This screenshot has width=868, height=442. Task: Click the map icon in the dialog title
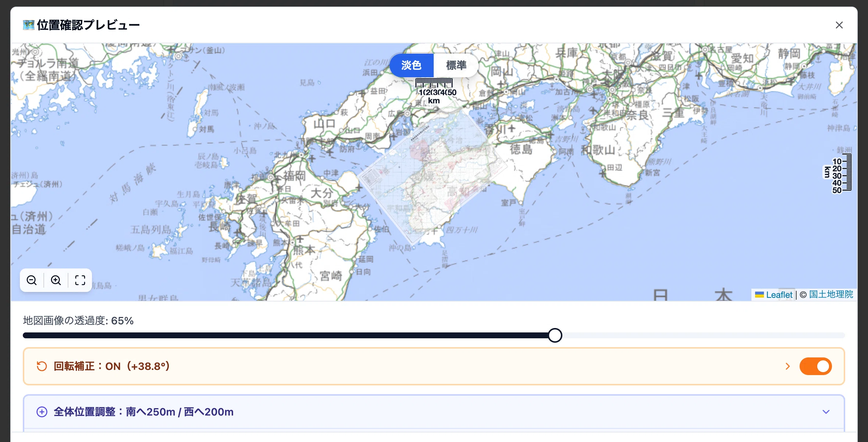29,25
